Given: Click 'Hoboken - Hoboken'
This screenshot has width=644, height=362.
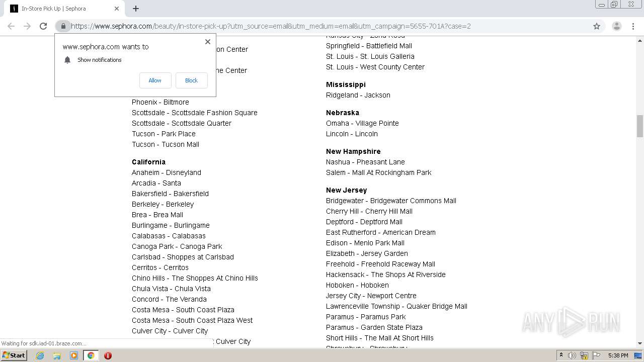Looking at the screenshot, I should click(x=357, y=285).
